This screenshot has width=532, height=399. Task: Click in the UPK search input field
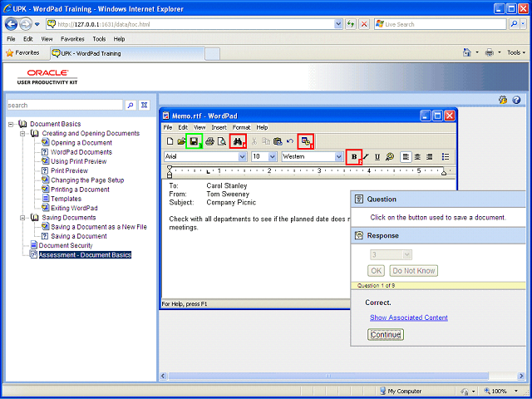coord(65,106)
